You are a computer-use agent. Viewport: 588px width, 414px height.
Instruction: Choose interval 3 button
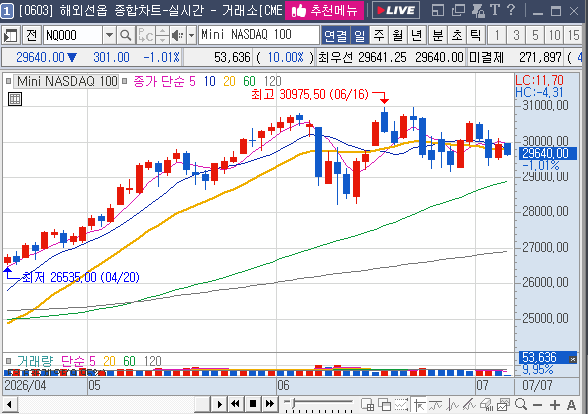tap(516, 36)
